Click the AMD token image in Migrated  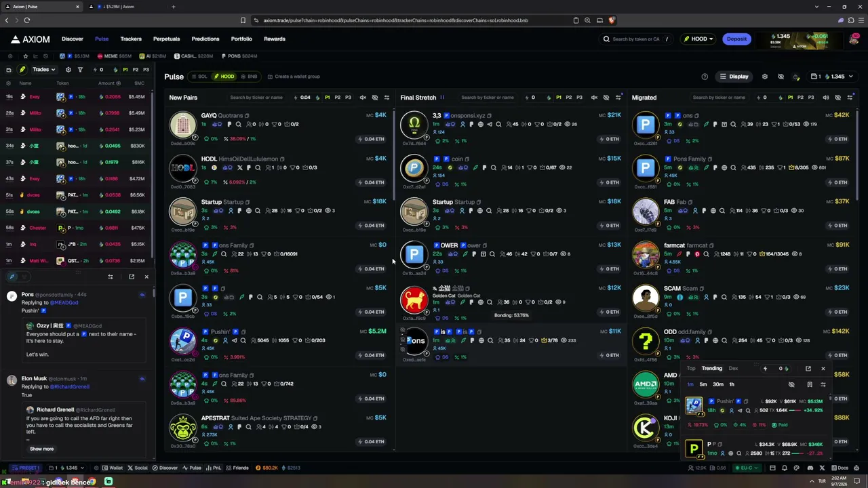click(x=646, y=384)
